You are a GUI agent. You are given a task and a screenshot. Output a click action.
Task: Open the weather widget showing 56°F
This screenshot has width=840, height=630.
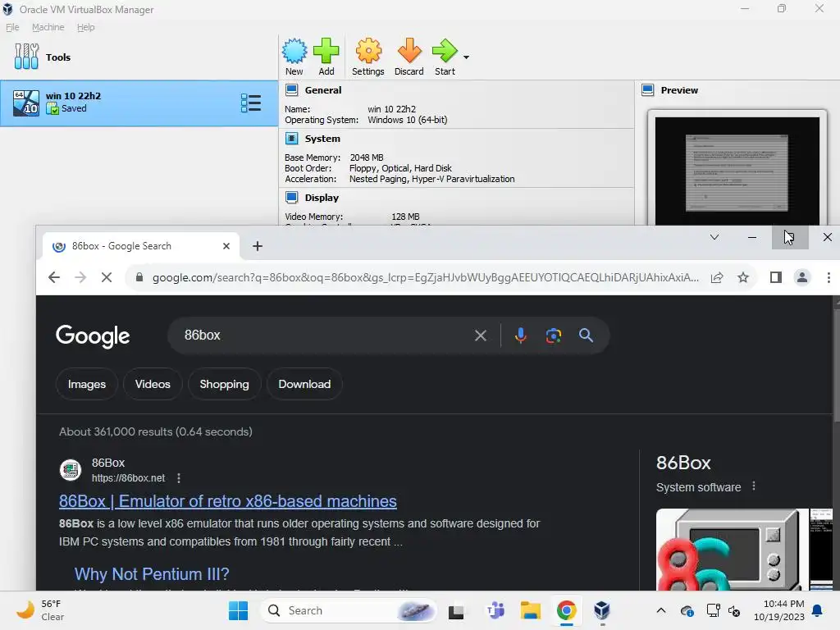40,610
